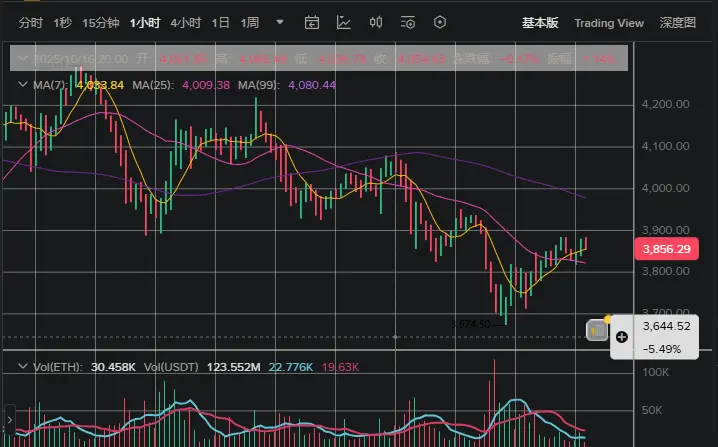
Task: Collapse the MA indicator row chevron
Action: click(x=22, y=84)
